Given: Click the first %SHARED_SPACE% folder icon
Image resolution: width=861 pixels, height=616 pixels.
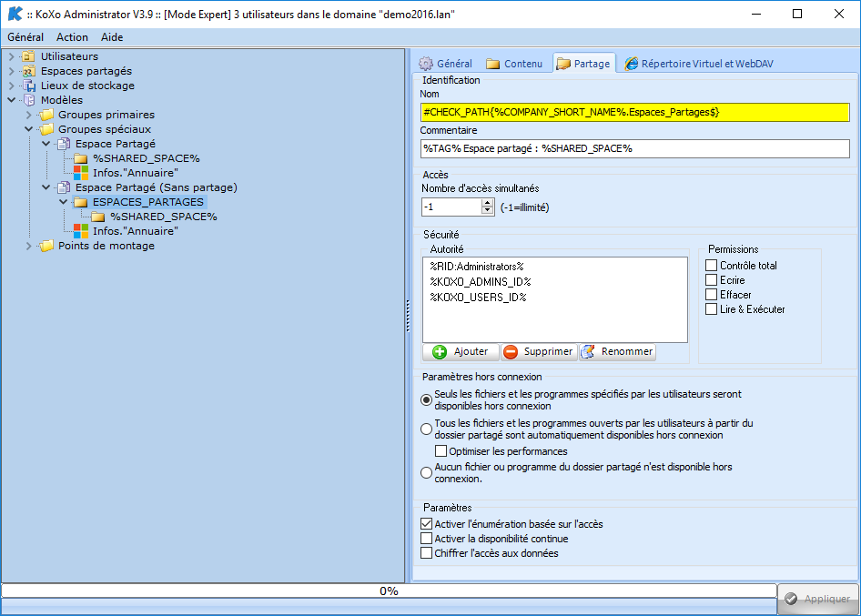Looking at the screenshot, I should click(81, 158).
